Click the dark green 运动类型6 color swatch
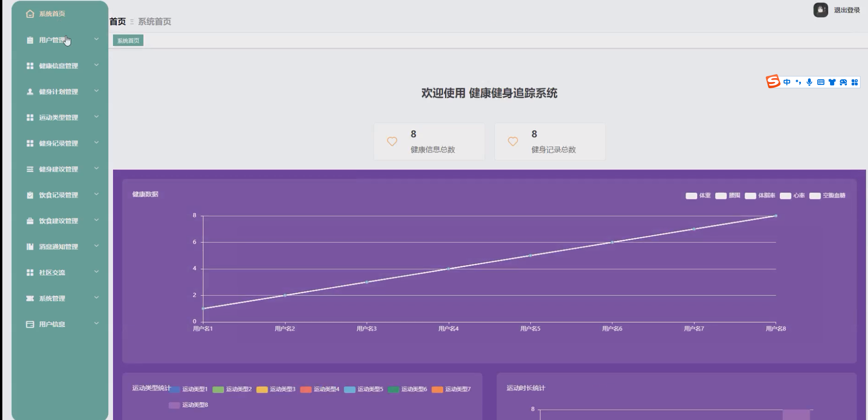Image resolution: width=868 pixels, height=420 pixels. (x=393, y=389)
